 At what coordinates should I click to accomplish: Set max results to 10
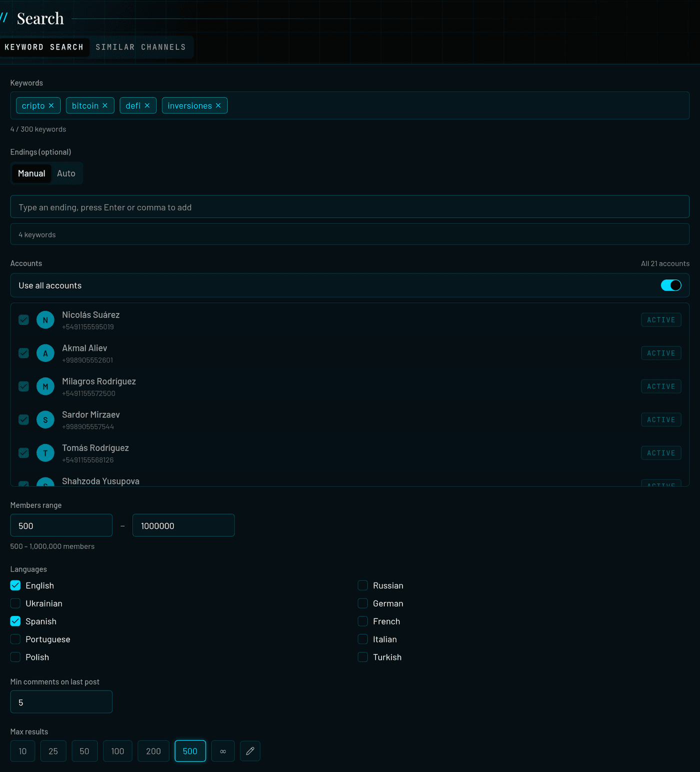point(22,751)
